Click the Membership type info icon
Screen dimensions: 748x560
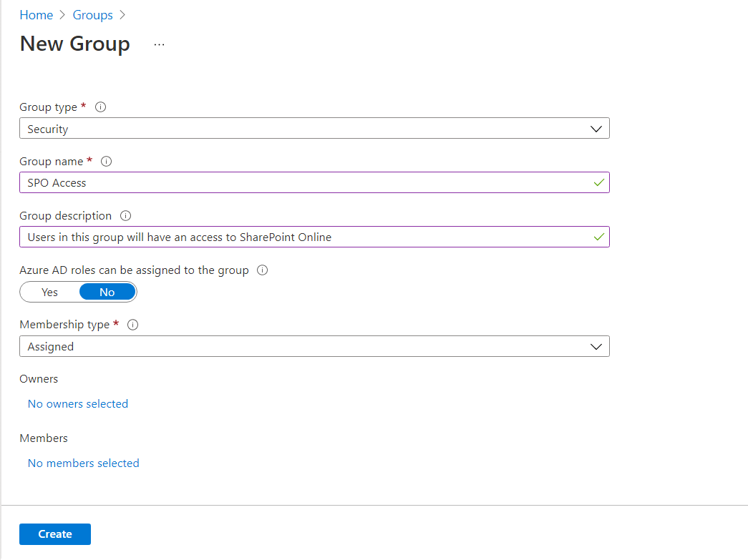tap(132, 325)
